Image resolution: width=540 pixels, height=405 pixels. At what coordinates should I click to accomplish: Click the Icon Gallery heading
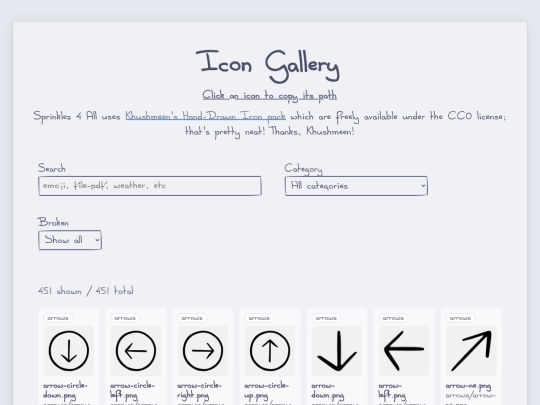click(268, 66)
